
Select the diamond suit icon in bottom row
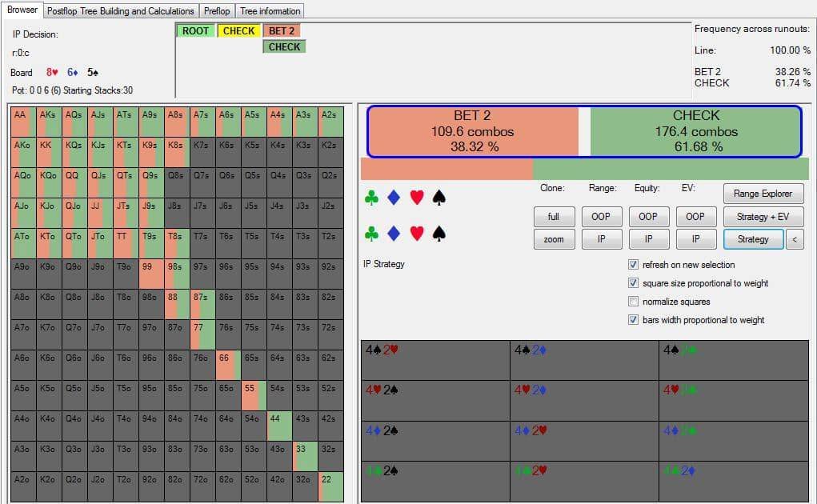(393, 234)
